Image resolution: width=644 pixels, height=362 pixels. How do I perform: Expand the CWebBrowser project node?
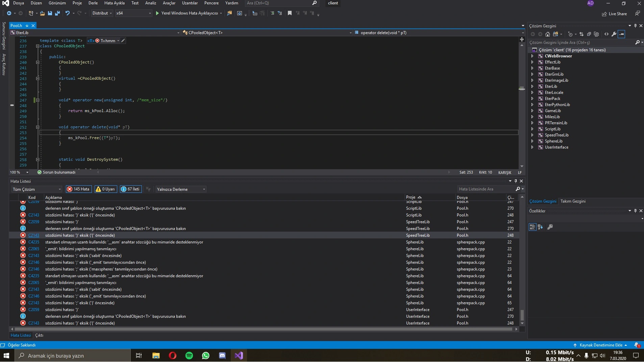532,56
